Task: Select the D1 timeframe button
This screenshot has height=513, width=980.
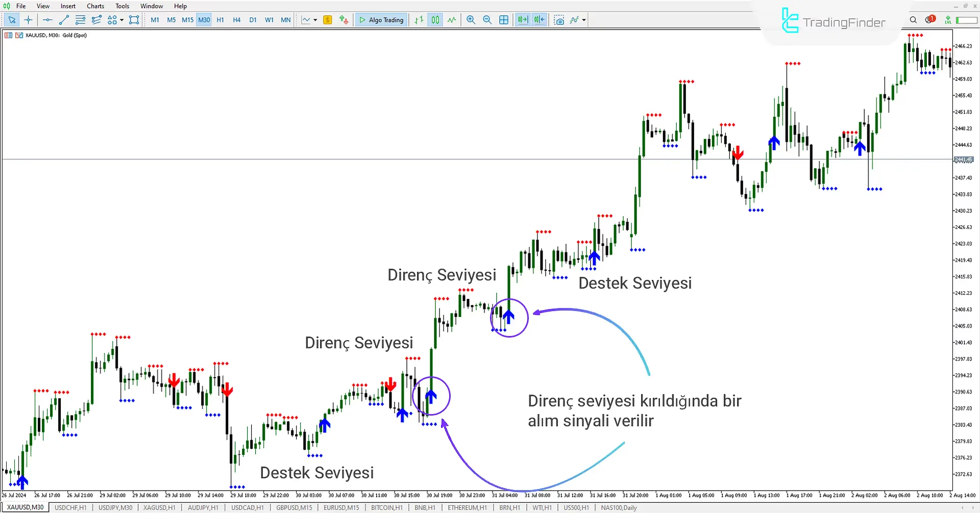Action: [x=253, y=20]
